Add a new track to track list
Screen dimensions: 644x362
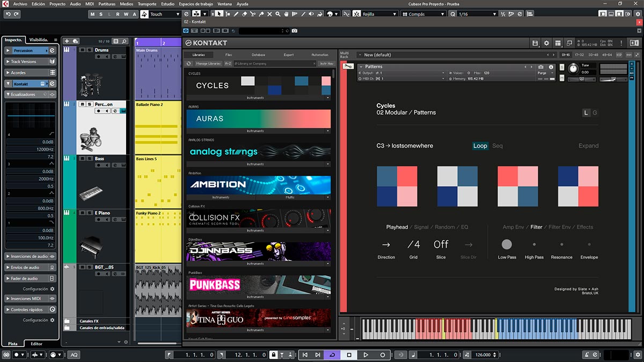[67, 41]
